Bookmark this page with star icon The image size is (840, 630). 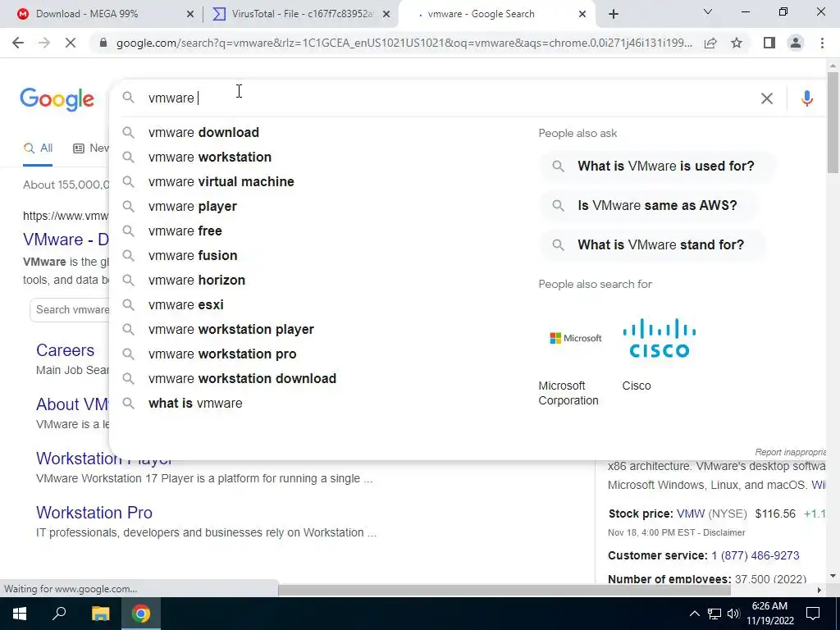(737, 43)
